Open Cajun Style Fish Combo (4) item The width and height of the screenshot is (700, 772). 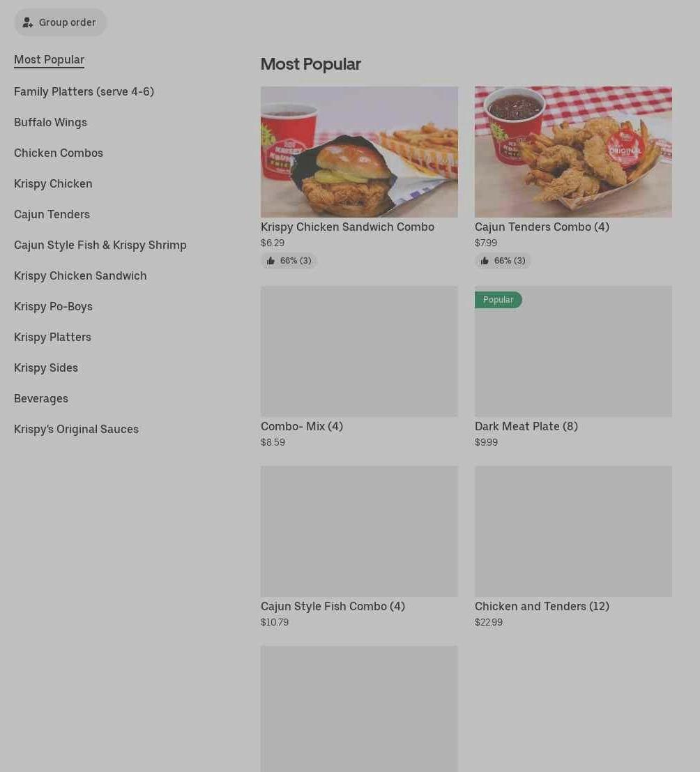(x=359, y=547)
